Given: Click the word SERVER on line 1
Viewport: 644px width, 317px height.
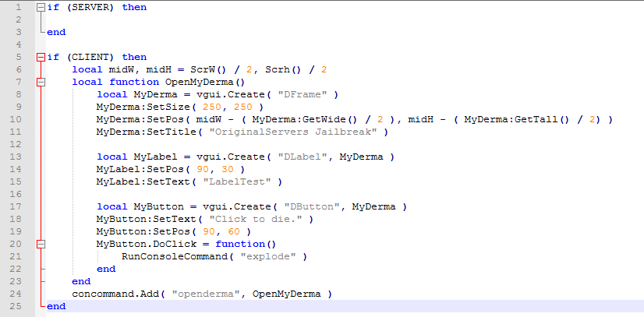Looking at the screenshot, I should click(90, 7).
